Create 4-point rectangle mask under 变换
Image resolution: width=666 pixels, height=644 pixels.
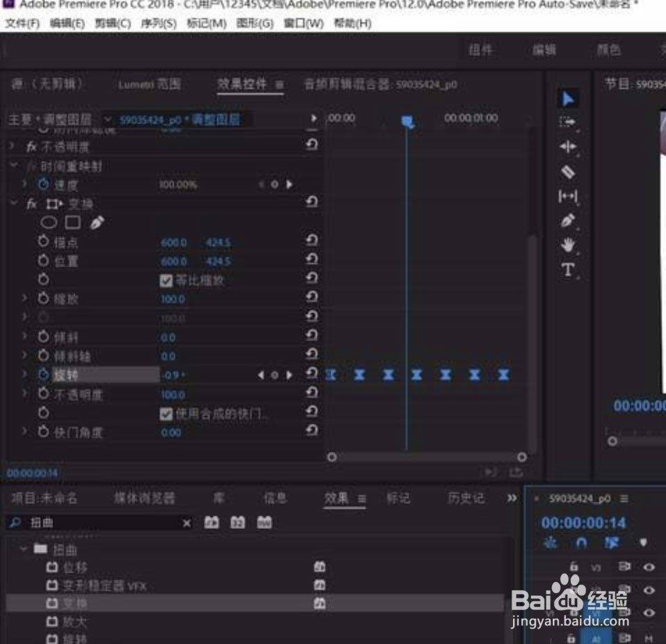72,222
